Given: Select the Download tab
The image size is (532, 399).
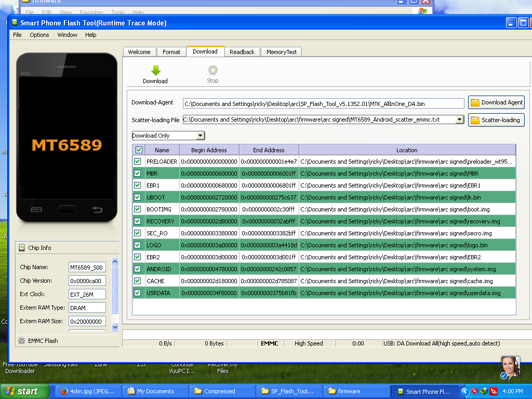Looking at the screenshot, I should pyautogui.click(x=205, y=51).
